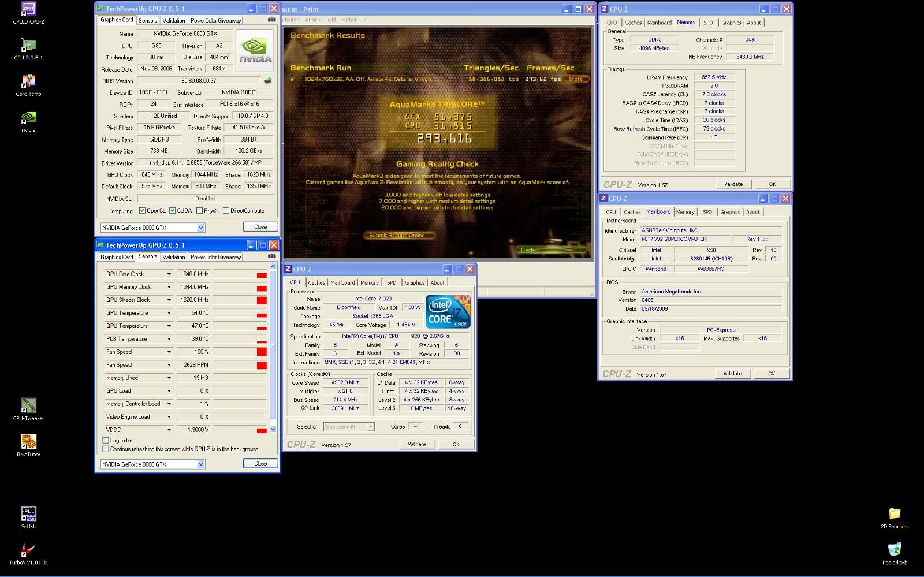Expand the Memory Used sensor dropdown

click(169, 378)
